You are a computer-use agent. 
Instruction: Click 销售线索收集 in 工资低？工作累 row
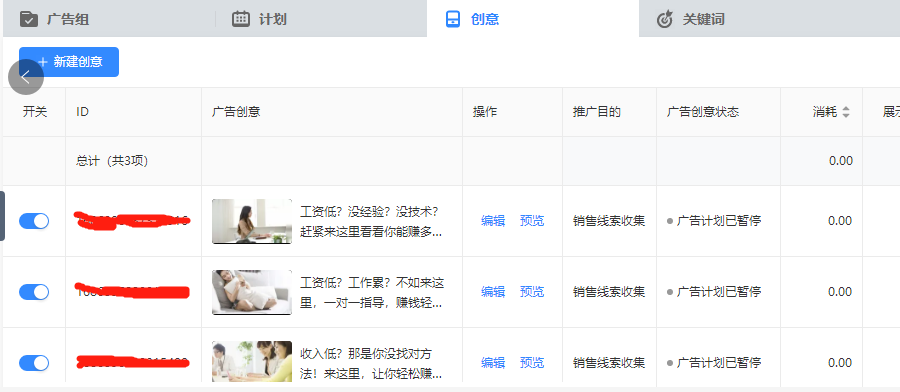[609, 292]
